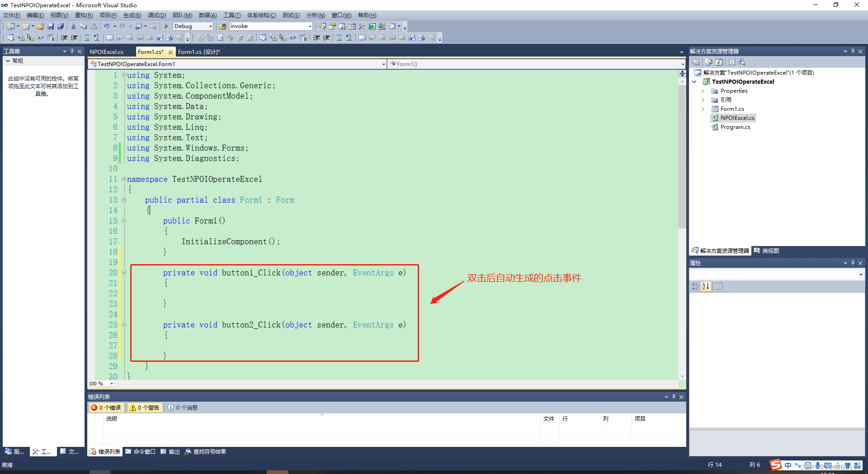Click Properties icon in Solution Explorer toolbar
This screenshot has width=868, height=474.
click(696, 62)
